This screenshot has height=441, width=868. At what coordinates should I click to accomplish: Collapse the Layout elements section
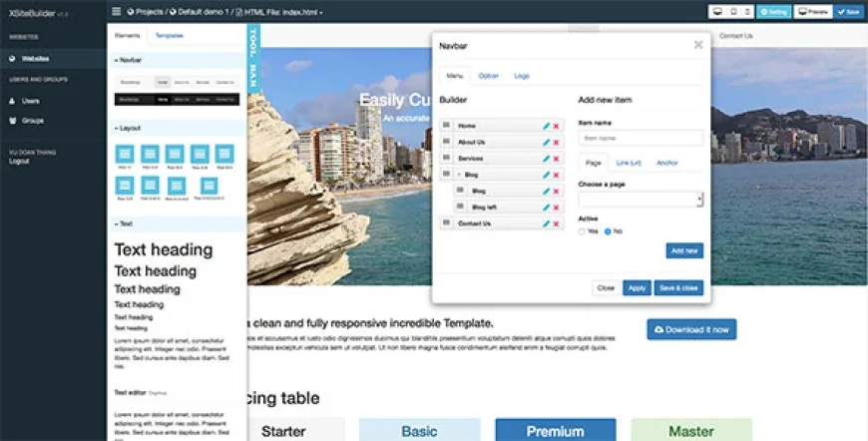tap(128, 128)
